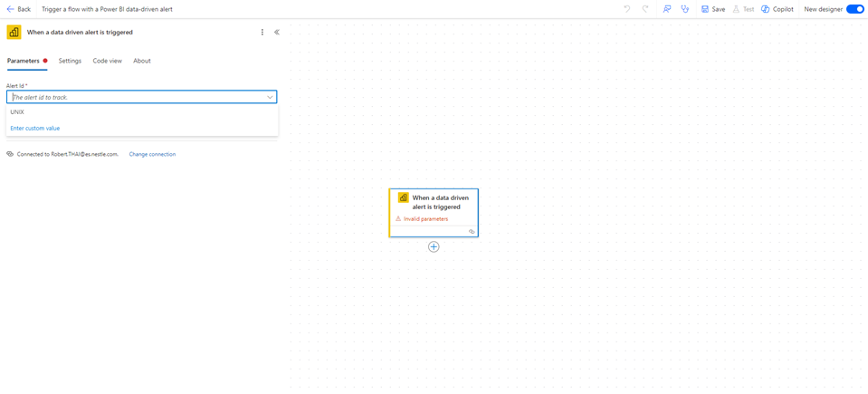Screen dimensions: 868x394
Task: Switch to the Settings tab
Action: [70, 61]
